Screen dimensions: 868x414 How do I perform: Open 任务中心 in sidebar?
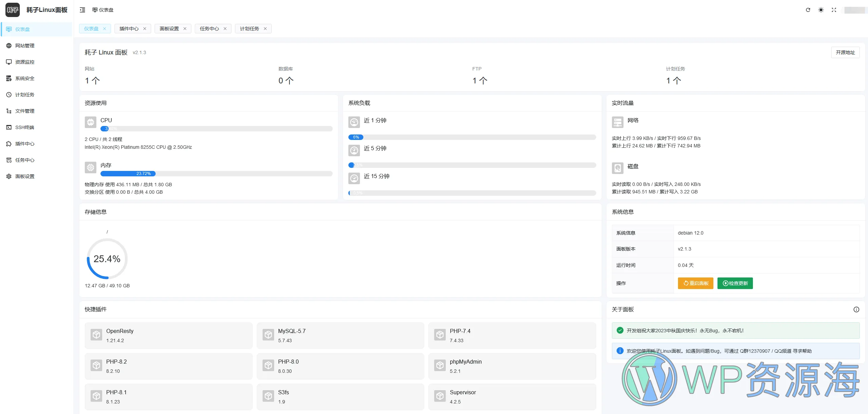(37, 160)
